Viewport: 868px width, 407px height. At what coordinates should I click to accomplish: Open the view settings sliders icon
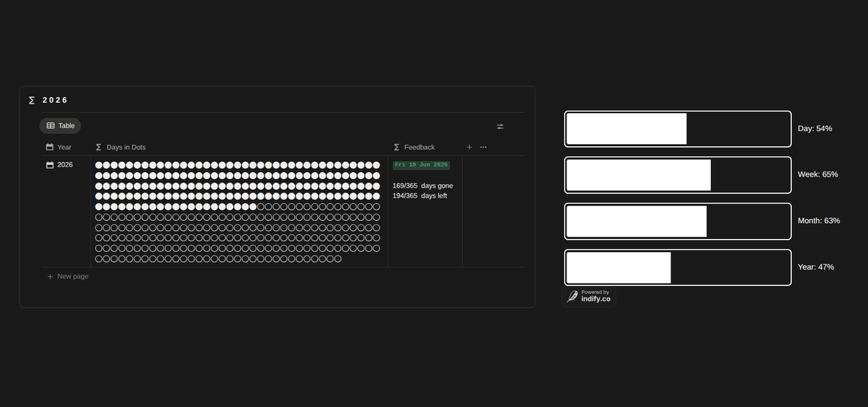[x=500, y=126]
